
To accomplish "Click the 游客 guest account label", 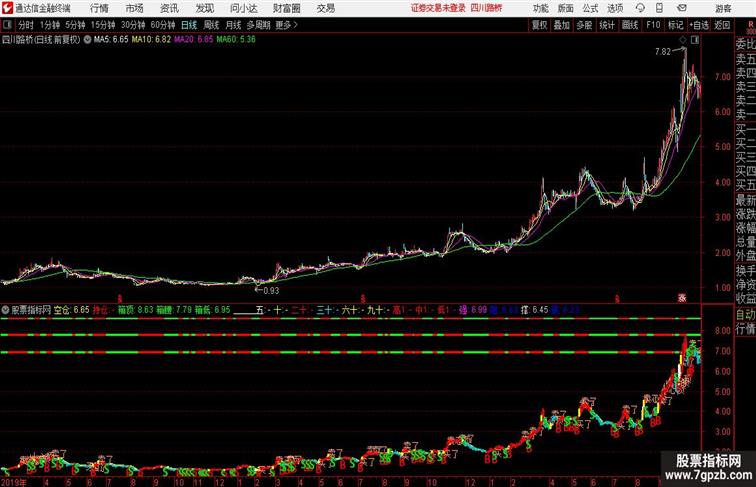I will pos(723,8).
